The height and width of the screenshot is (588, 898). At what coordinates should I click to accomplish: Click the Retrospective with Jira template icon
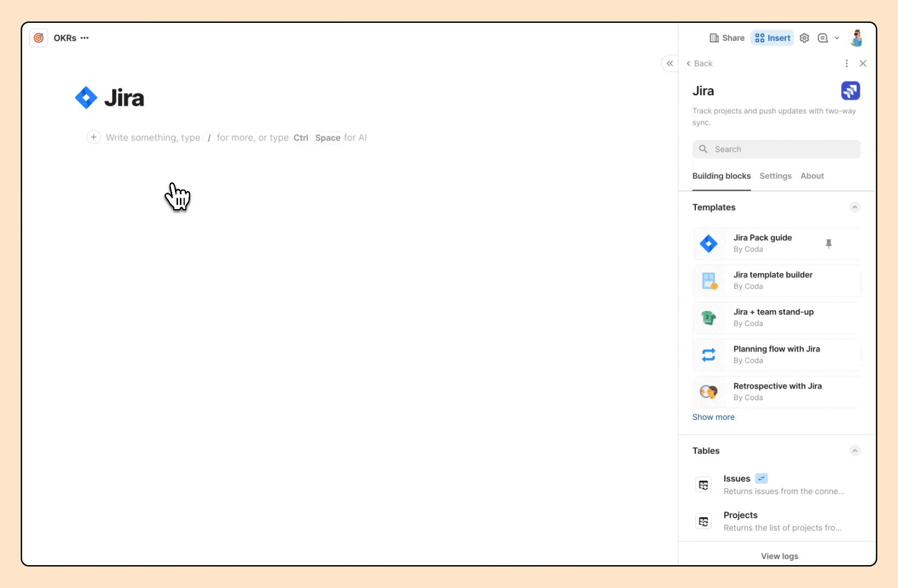[709, 391]
